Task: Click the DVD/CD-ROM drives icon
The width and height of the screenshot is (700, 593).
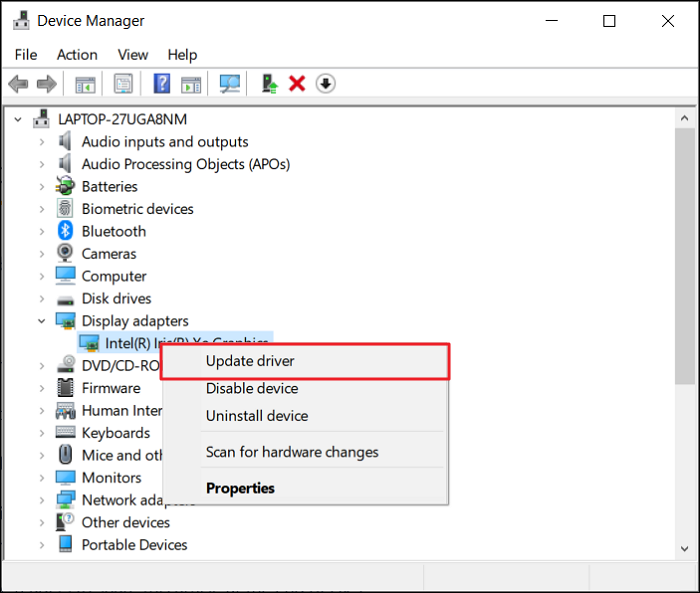Action: pos(65,365)
